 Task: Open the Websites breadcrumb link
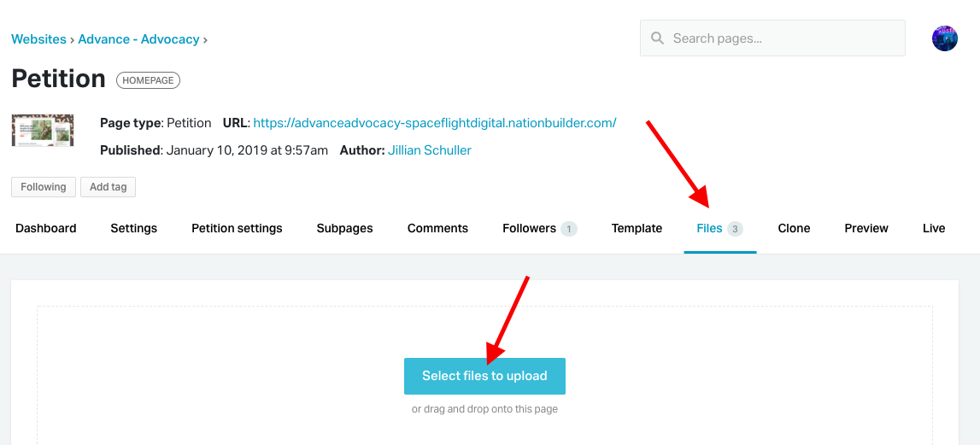[38, 39]
